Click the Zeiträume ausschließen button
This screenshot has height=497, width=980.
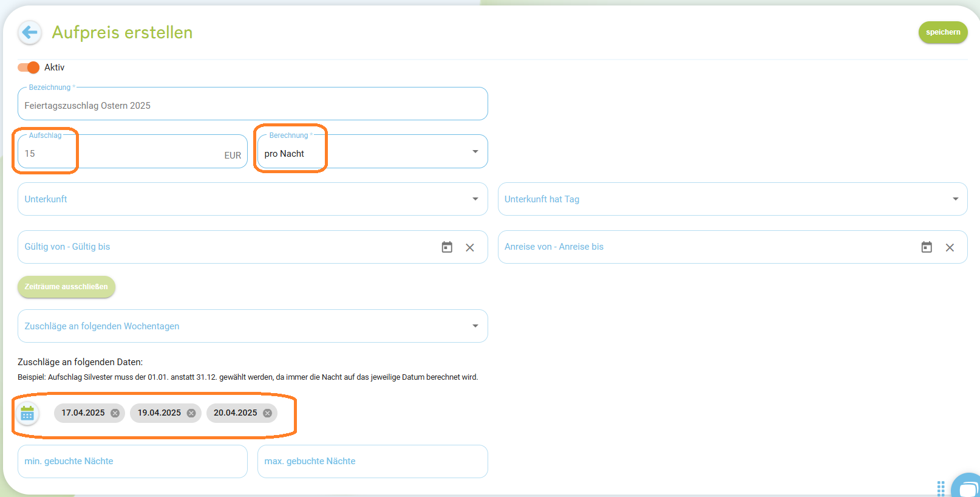[x=66, y=287]
